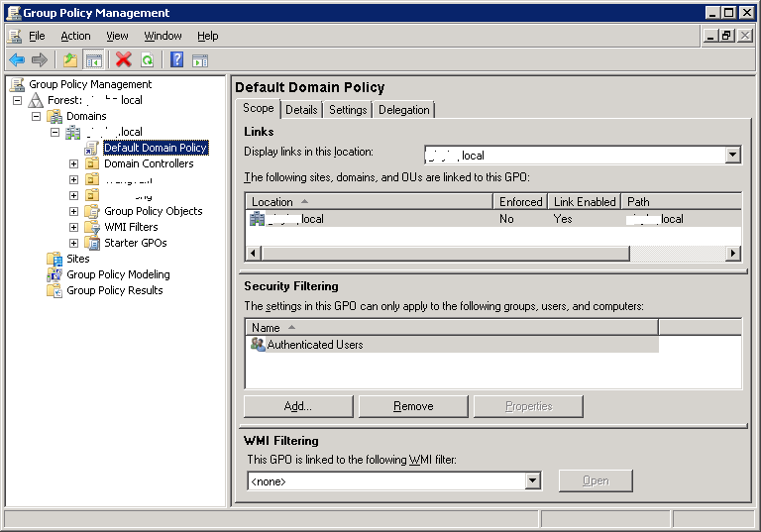Image resolution: width=761 pixels, height=532 pixels.
Task: Click the Back arrow toolbar icon
Action: tap(17, 60)
